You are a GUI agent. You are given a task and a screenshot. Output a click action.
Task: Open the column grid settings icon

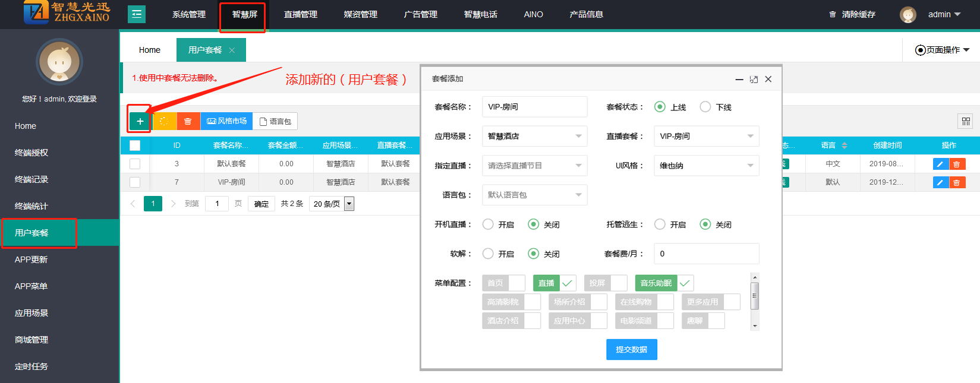click(966, 121)
